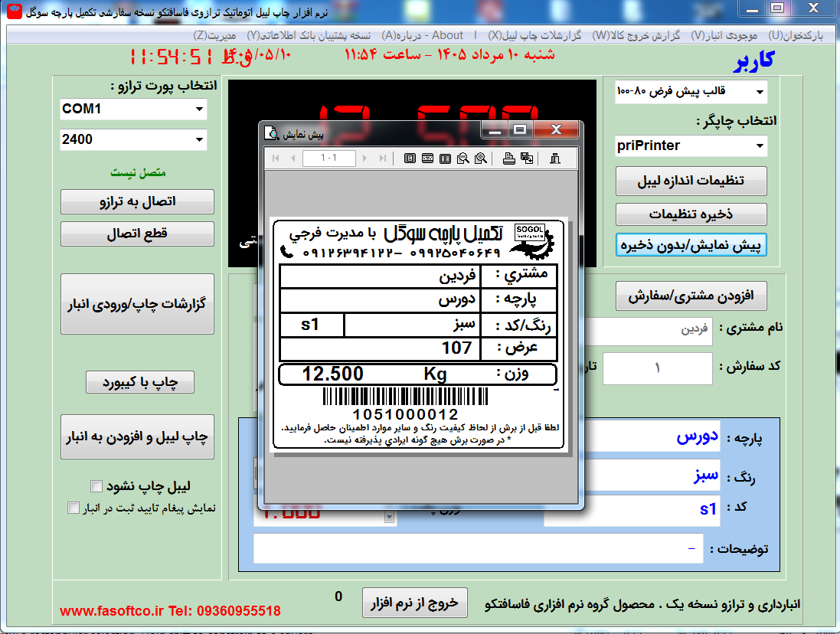Click the قطع اتصال button
The width and height of the screenshot is (840, 634).
coord(137,234)
